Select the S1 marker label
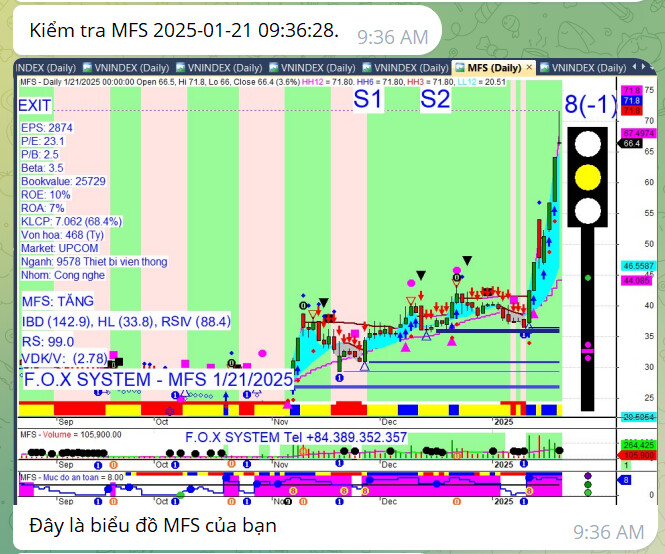The width and height of the screenshot is (665, 554). tap(367, 99)
